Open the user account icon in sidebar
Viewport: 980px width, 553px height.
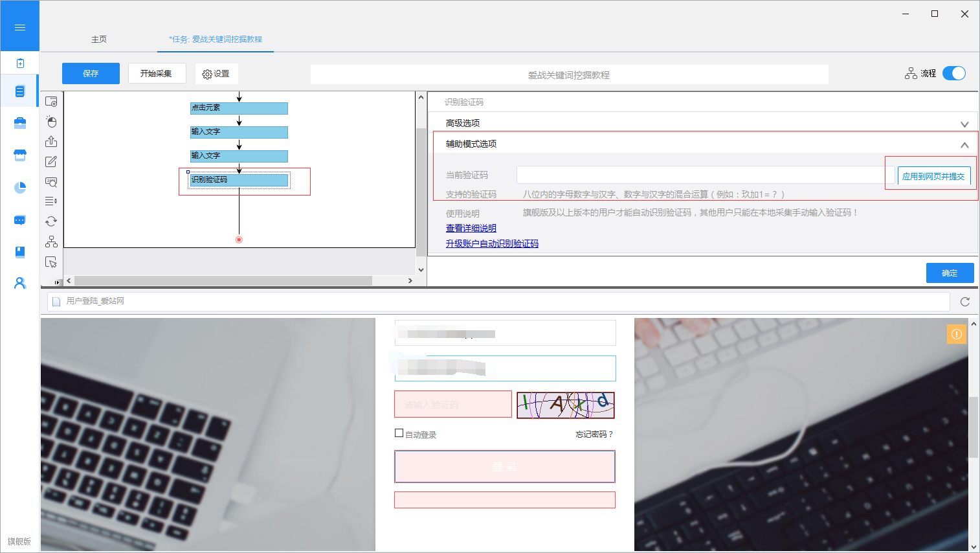(x=20, y=283)
